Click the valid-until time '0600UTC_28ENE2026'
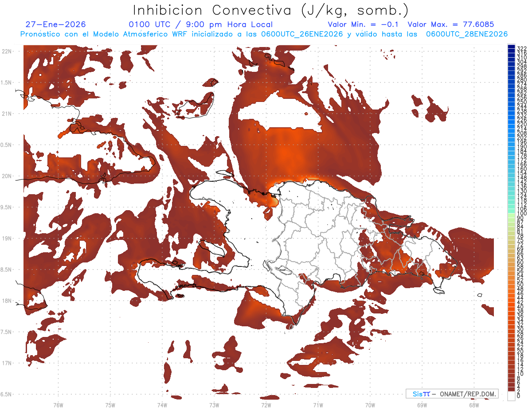The width and height of the screenshot is (532, 411). 467,34
